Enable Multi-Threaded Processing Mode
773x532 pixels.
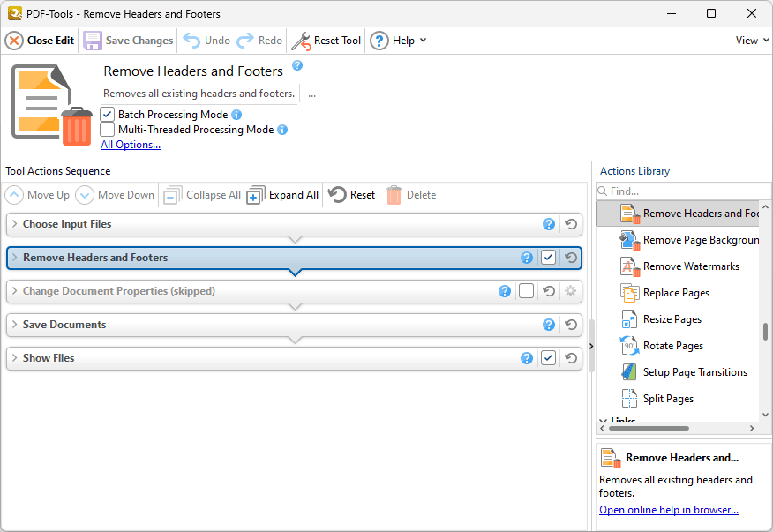pos(107,130)
